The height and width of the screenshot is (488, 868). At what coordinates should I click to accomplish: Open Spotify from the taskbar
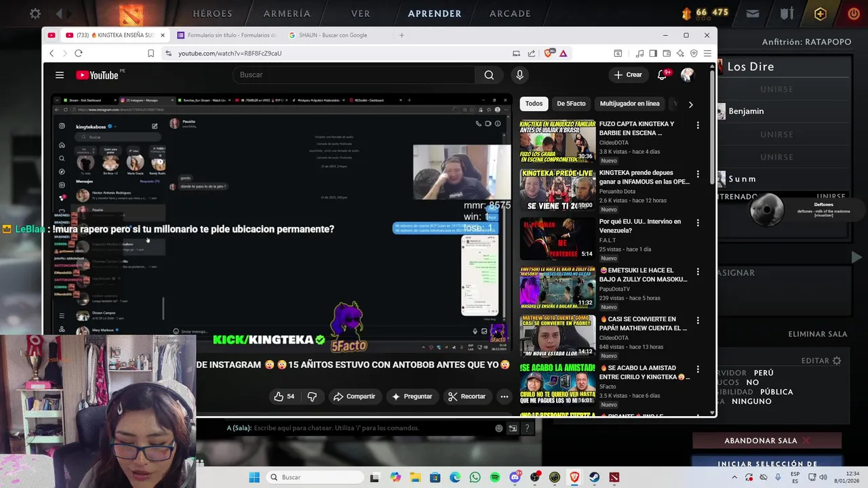[495, 477]
